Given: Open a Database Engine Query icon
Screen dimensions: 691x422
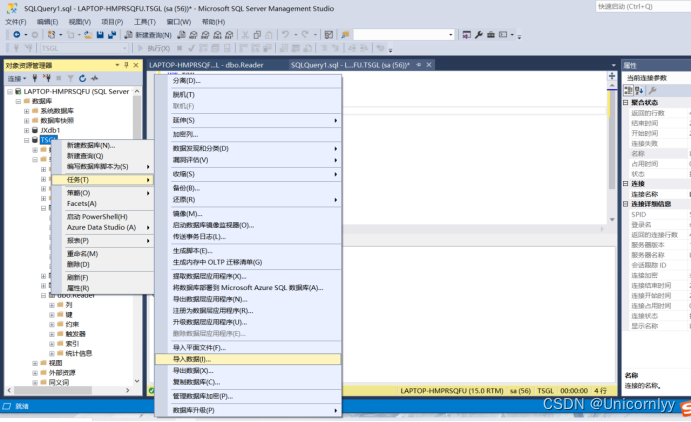Looking at the screenshot, I should pyautogui.click(x=181, y=35).
